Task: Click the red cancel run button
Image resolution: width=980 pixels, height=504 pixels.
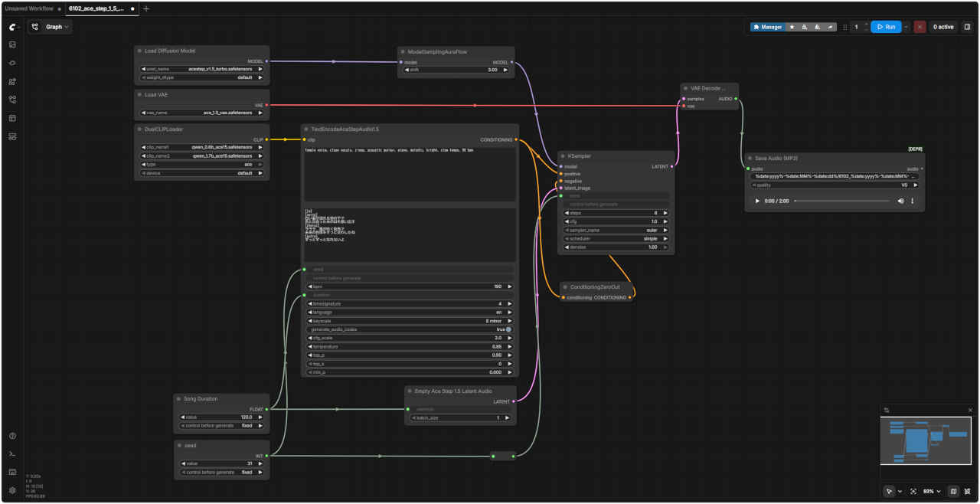Action: click(920, 27)
